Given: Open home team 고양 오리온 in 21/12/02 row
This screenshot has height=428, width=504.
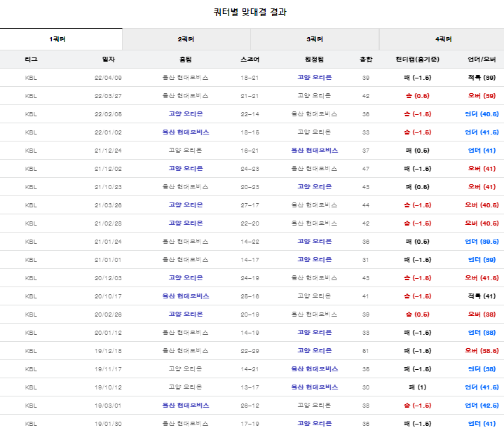Looking at the screenshot, I should (x=186, y=168).
